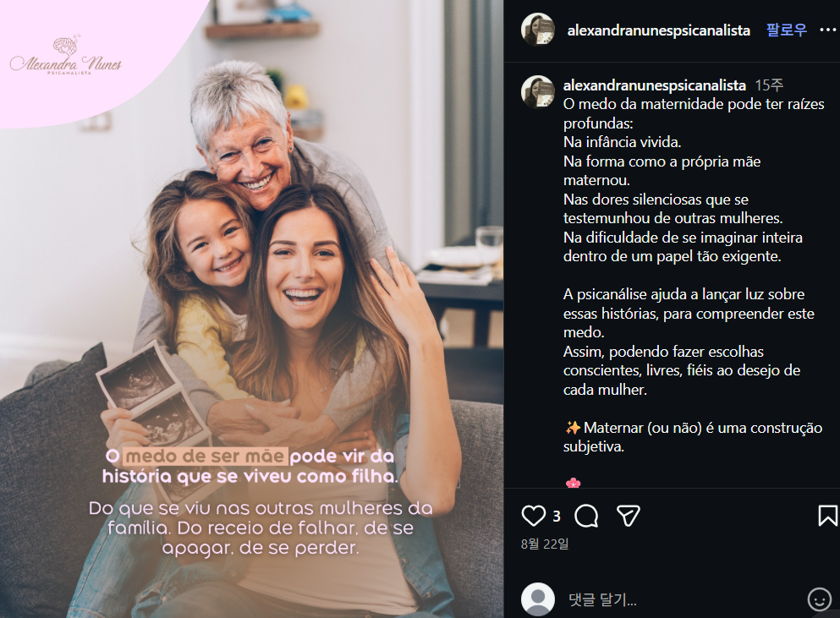View likes count of 3
Viewport: 840px width, 618px height.
pos(556,517)
